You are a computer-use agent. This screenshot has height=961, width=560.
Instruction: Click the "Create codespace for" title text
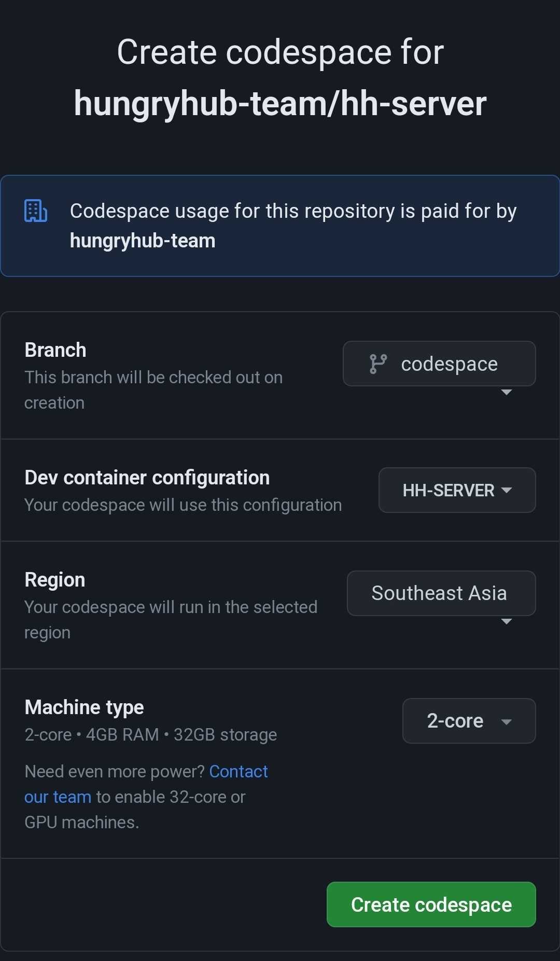click(x=280, y=52)
